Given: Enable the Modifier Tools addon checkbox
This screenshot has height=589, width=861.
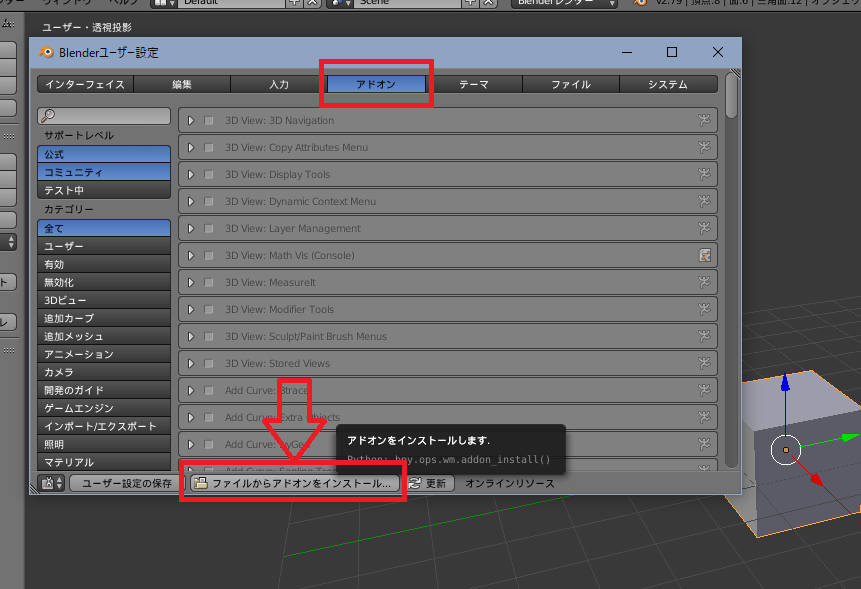Looking at the screenshot, I should (209, 309).
